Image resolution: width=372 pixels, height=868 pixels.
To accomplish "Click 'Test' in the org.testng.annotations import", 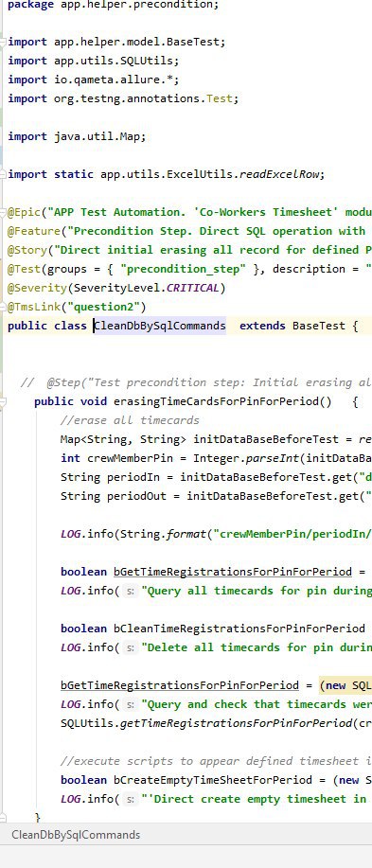I will pos(220,98).
